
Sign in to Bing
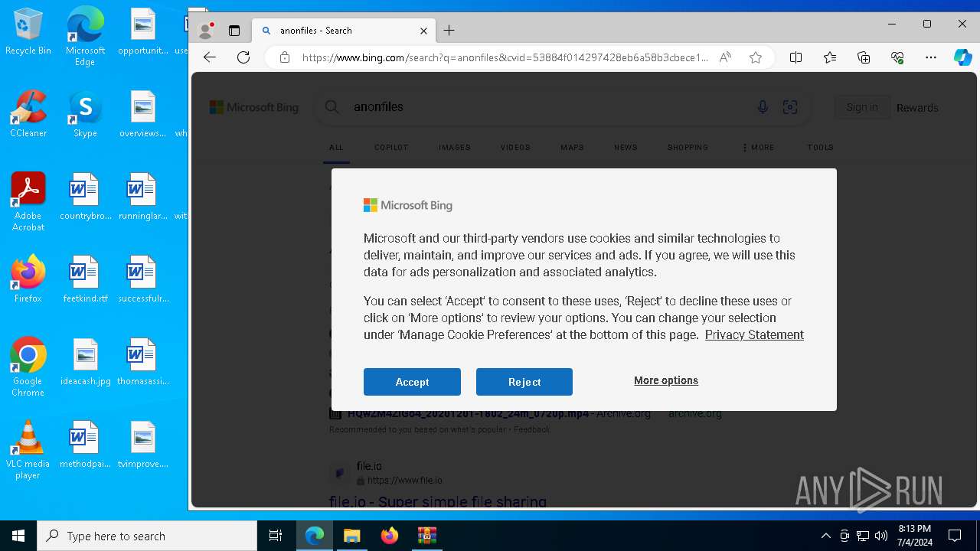click(x=862, y=107)
